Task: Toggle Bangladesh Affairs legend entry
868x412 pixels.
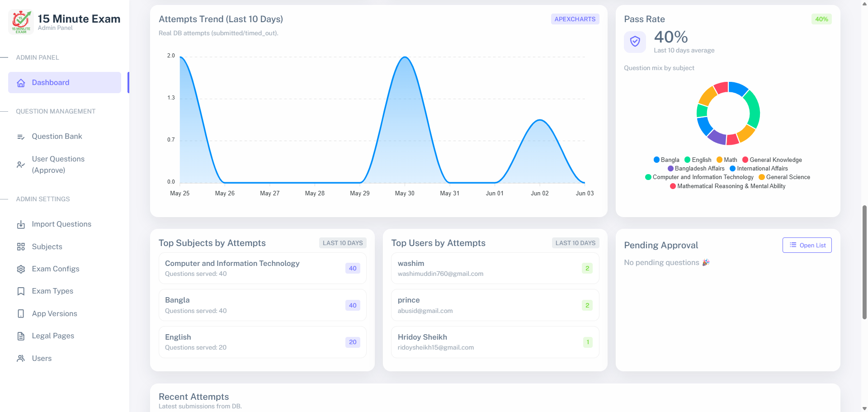Action: (696, 169)
